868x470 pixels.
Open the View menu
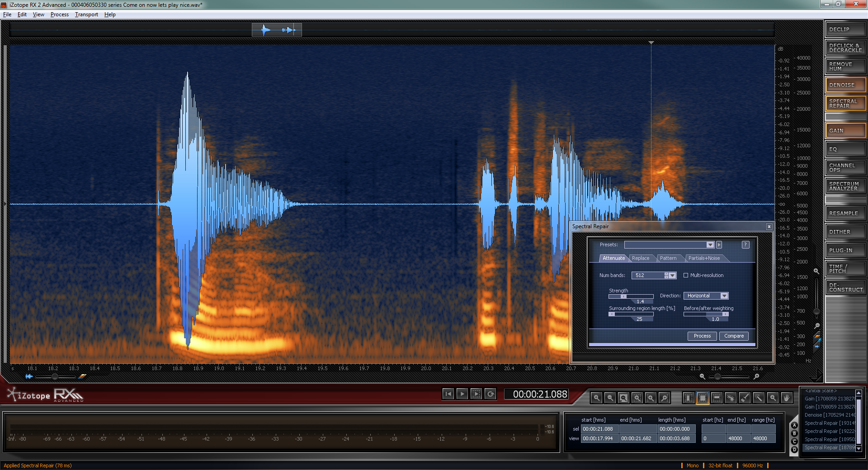[38, 14]
